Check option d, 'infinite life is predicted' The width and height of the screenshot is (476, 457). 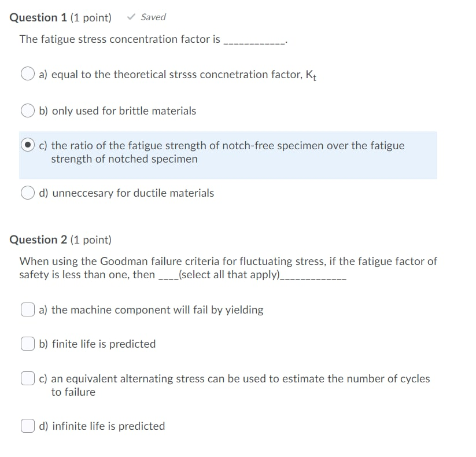27,426
